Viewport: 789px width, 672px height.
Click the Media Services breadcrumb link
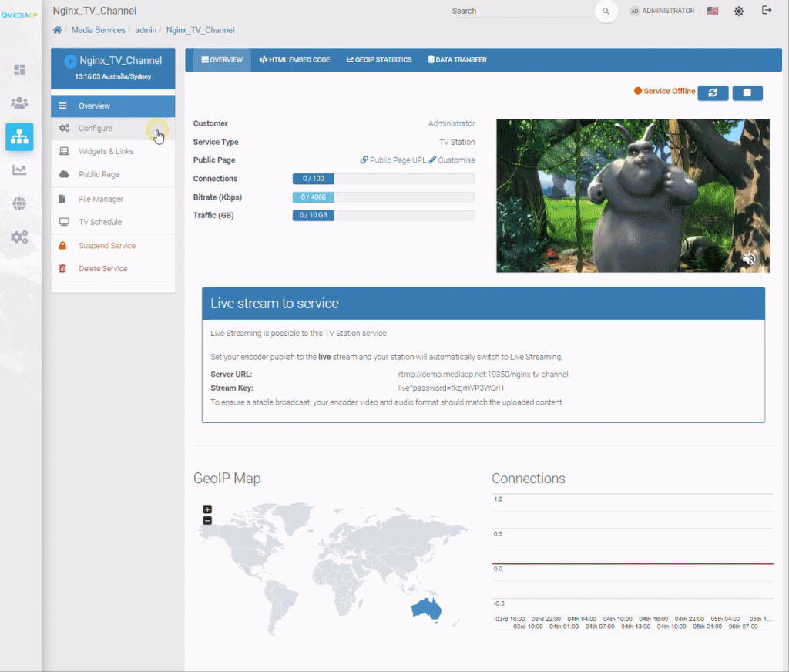98,30
